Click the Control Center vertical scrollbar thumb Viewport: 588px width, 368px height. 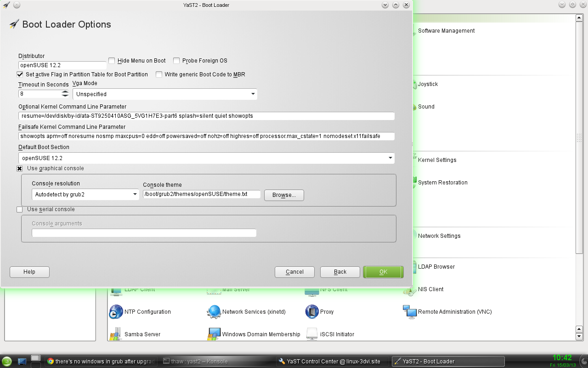click(579, 138)
